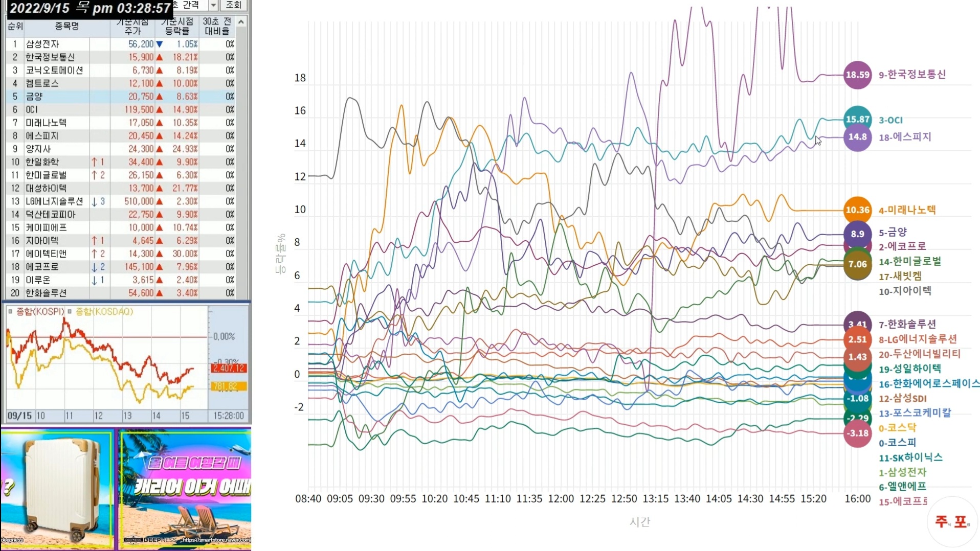Toggle the 종합(KOSDAQ) legend marker
This screenshot has height=551, width=980.
tap(70, 311)
